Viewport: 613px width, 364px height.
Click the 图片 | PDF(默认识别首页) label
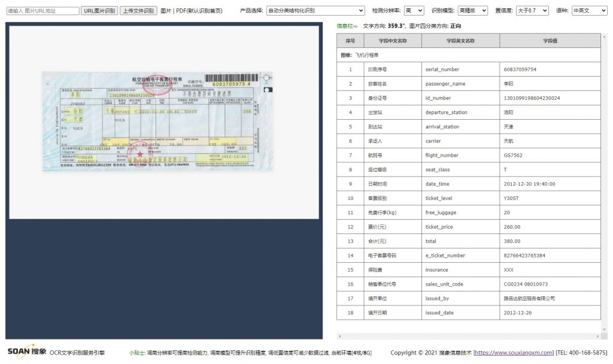(192, 11)
